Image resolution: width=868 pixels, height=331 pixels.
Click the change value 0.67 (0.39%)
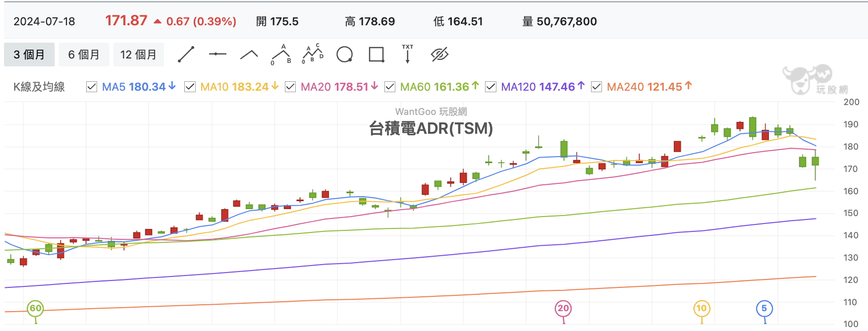pos(201,21)
